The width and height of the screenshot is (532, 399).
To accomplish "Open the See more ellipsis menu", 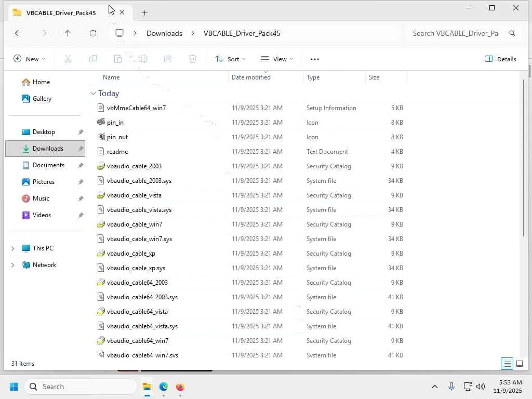I will pos(315,59).
